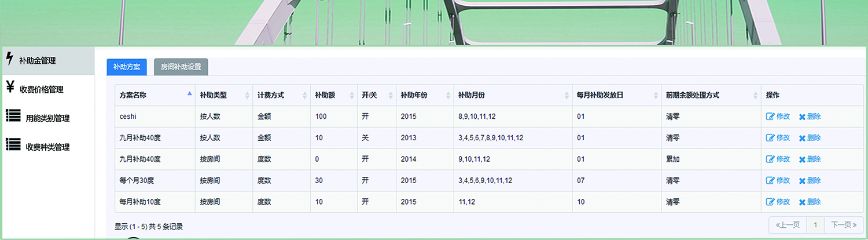Switch to 房间补助设置 tab
The width and height of the screenshot is (868, 240).
[181, 67]
